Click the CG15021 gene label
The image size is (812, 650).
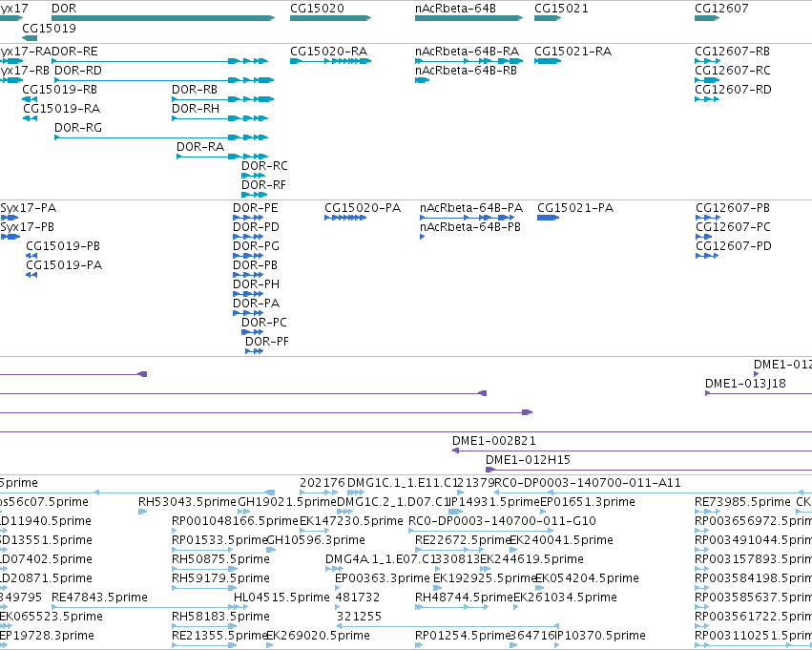561,9
